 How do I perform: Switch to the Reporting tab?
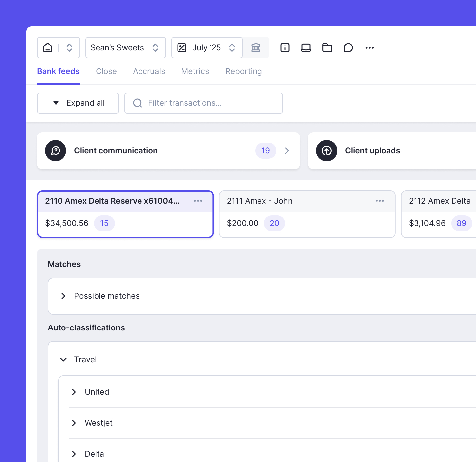tap(244, 71)
